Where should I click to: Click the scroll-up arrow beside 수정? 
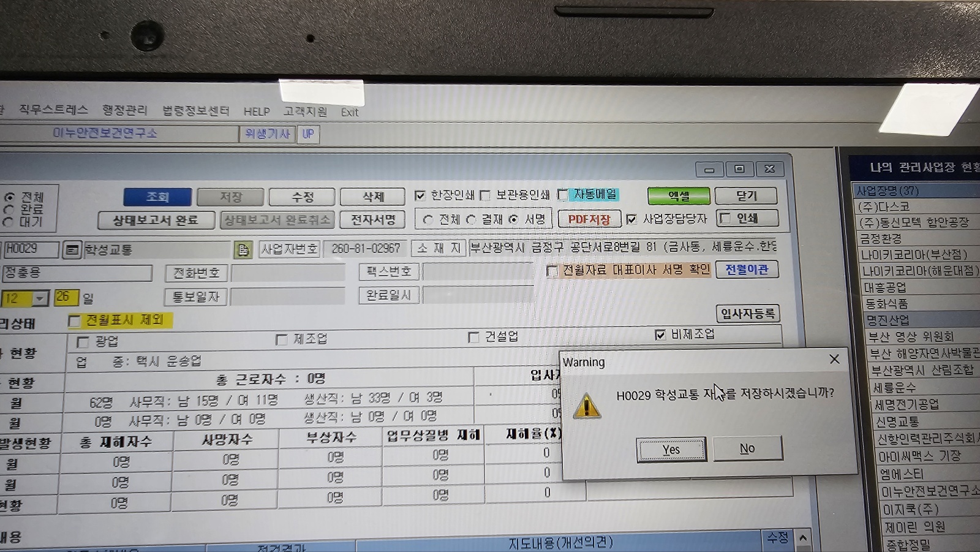click(x=803, y=538)
